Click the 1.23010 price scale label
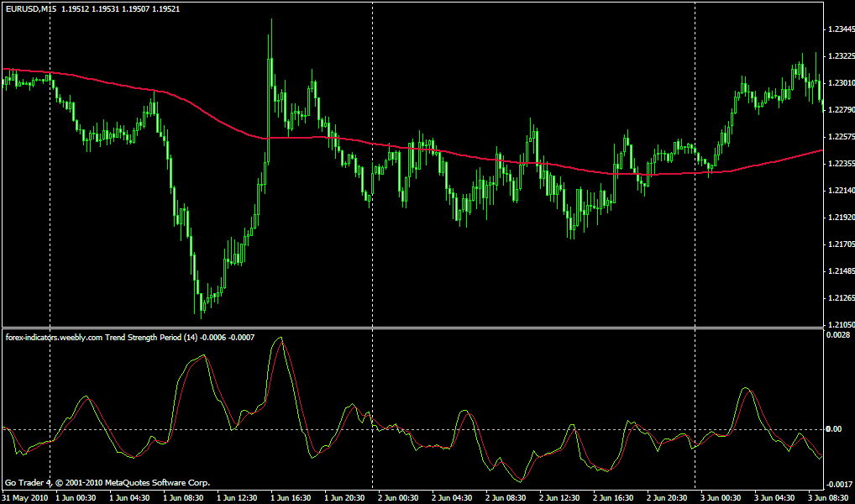Image resolution: width=855 pixels, height=504 pixels. pos(840,83)
